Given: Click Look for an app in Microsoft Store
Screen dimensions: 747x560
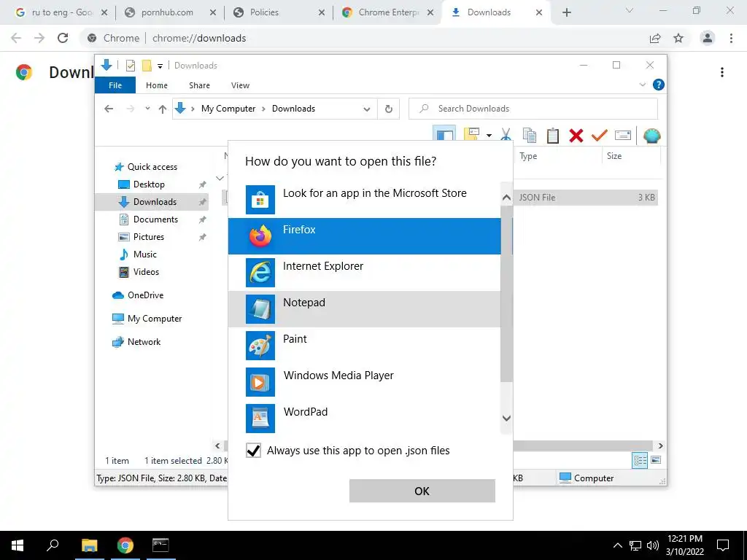Looking at the screenshot, I should point(365,200).
